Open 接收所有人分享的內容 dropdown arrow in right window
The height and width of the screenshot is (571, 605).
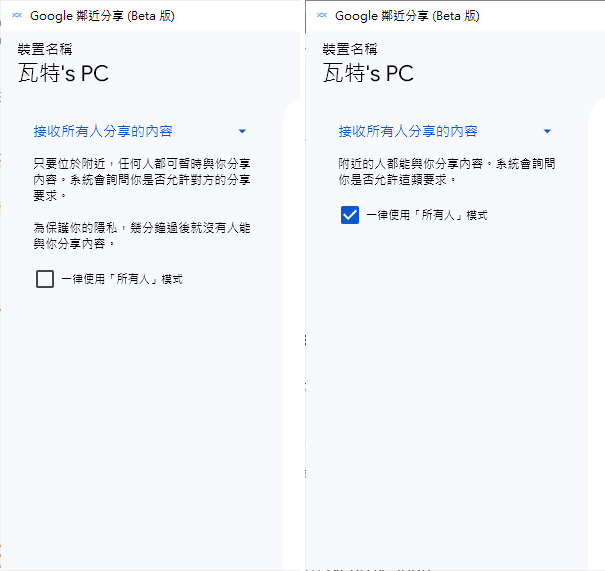click(547, 131)
